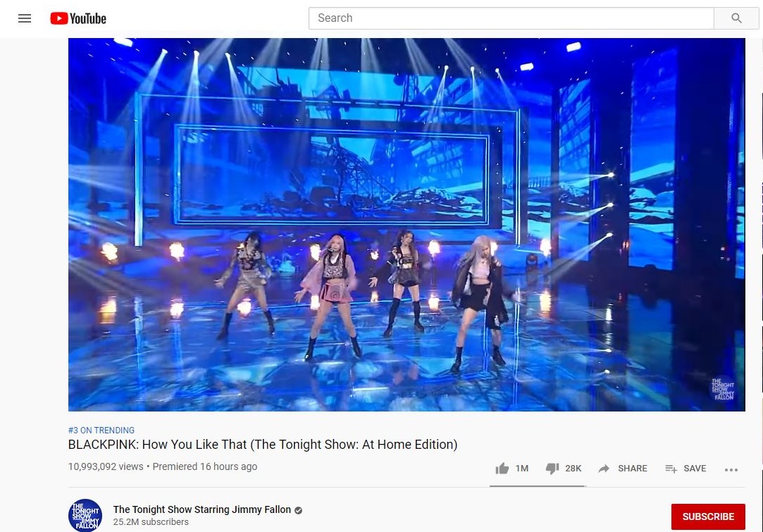Click the video player to pause
This screenshot has width=763, height=532.
[407, 224]
